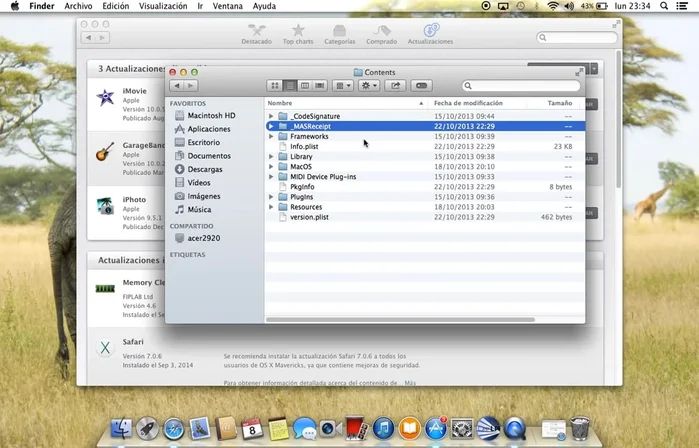The height and width of the screenshot is (448, 699).
Task: Open Comprado tab in App Store
Action: point(382,34)
